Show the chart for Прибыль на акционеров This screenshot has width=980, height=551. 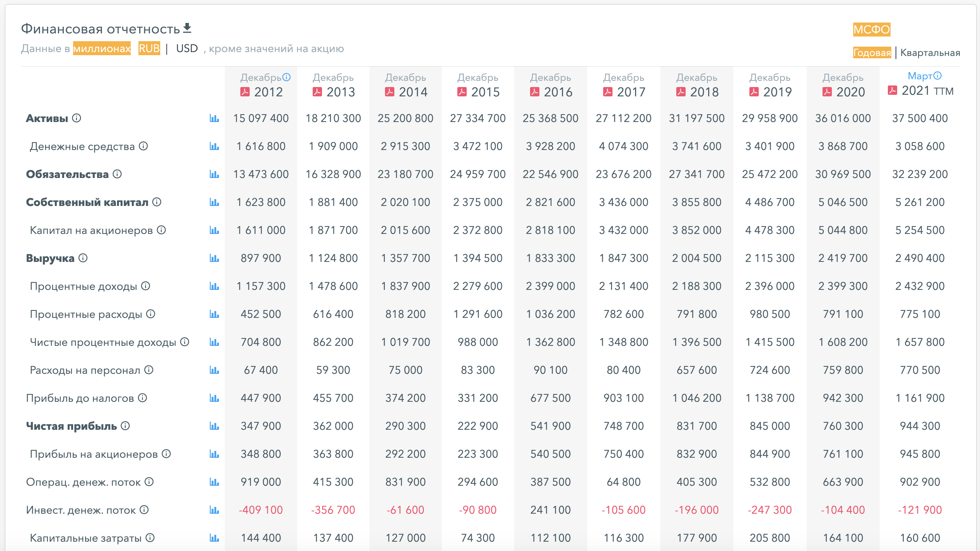(x=214, y=454)
